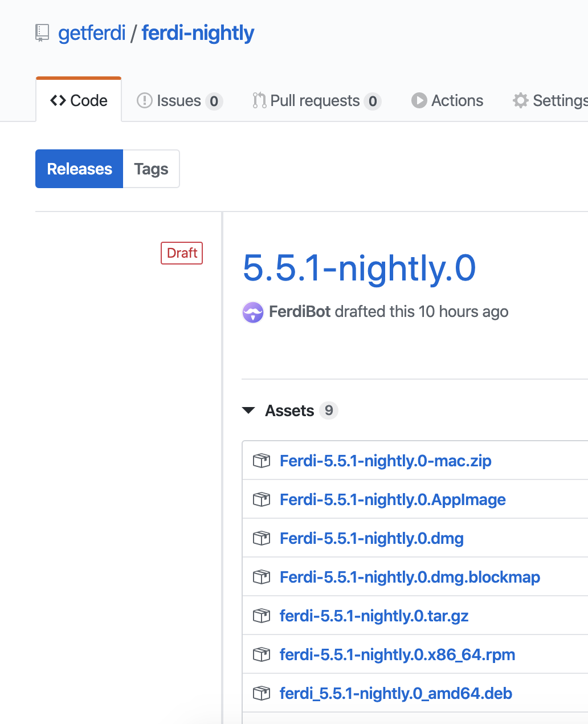This screenshot has height=724, width=588.
Task: Click package icon beside amd64.deb asset
Action: click(262, 693)
